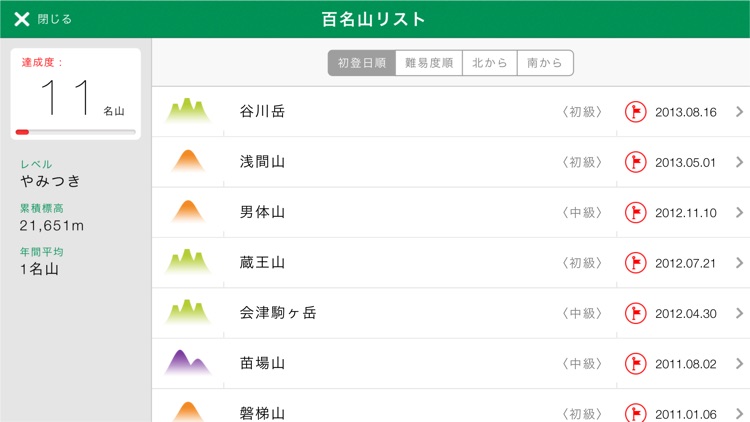The width and height of the screenshot is (750, 422).
Task: Click the date 2012.07.21
Action: click(685, 264)
